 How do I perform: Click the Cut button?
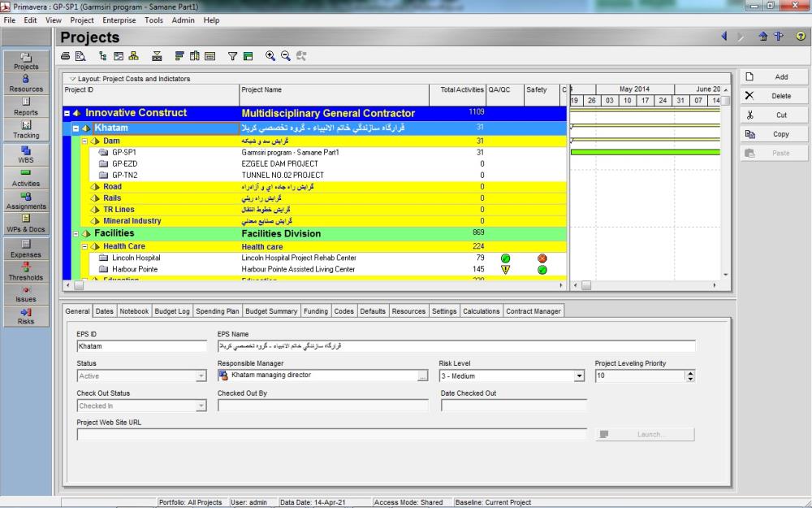tap(774, 115)
